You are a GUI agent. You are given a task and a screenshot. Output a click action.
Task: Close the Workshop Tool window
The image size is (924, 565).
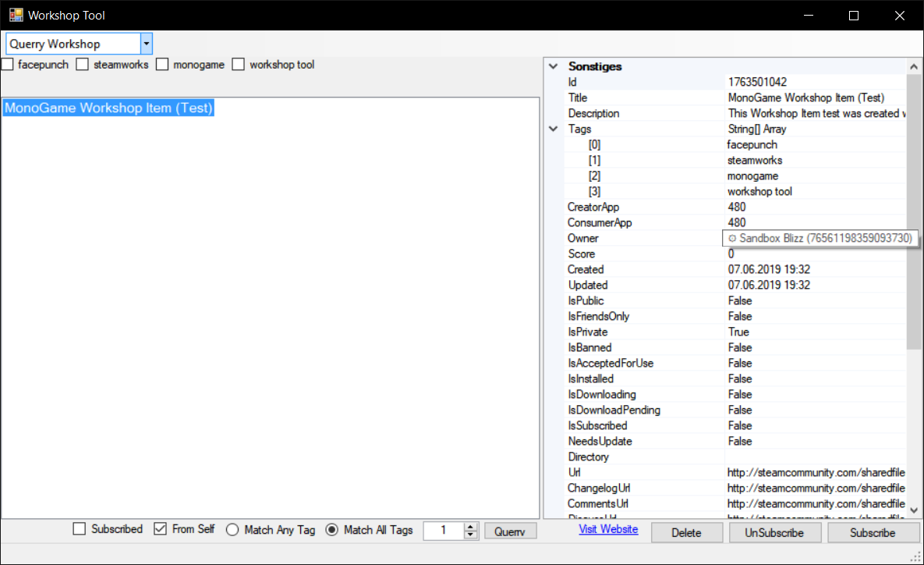899,16
